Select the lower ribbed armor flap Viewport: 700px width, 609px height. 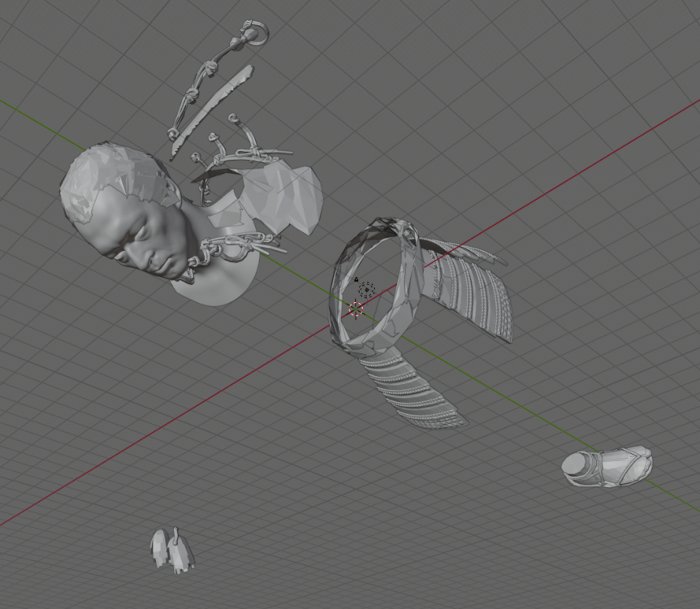[414, 388]
